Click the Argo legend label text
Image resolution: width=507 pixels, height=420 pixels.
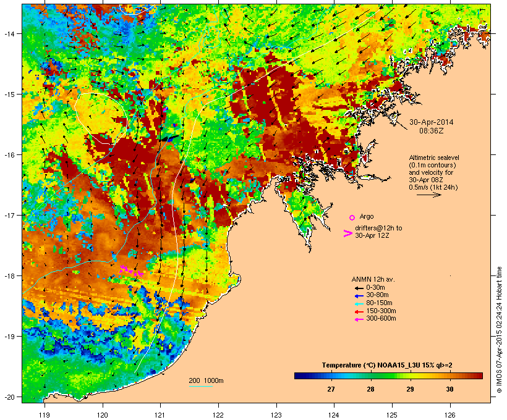pos(367,216)
